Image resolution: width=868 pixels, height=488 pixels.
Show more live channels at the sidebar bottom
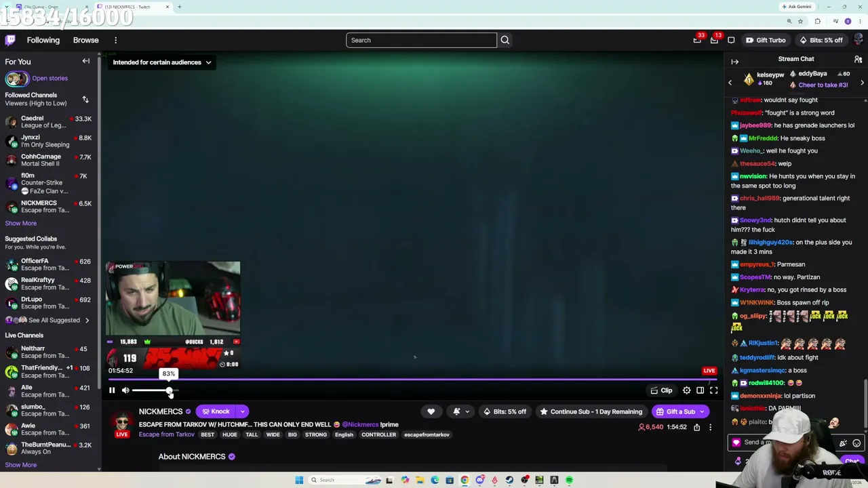21,465
